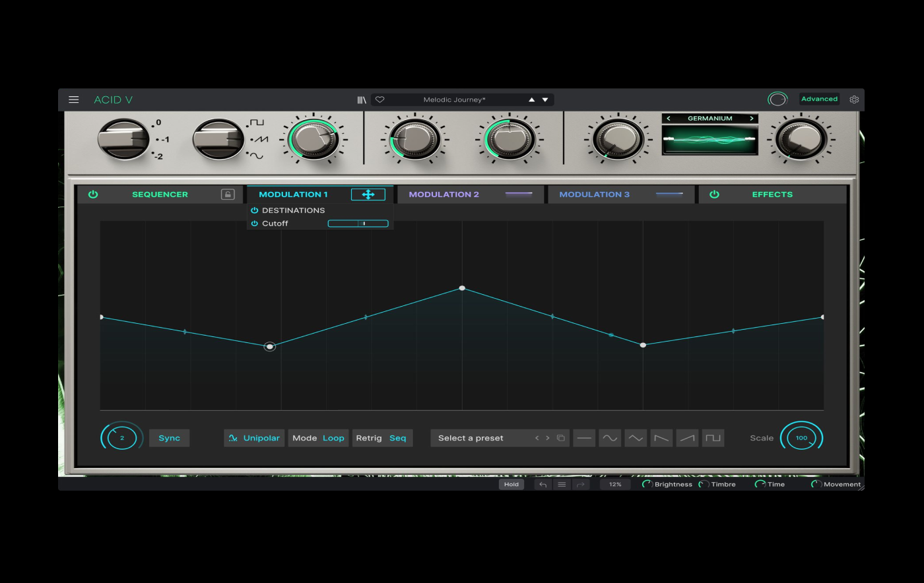Click the rate knob showing 2
This screenshot has width=924, height=583.
[122, 438]
